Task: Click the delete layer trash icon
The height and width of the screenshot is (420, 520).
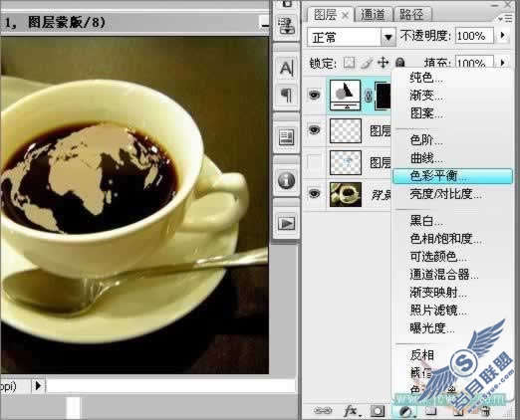Action: point(484,411)
